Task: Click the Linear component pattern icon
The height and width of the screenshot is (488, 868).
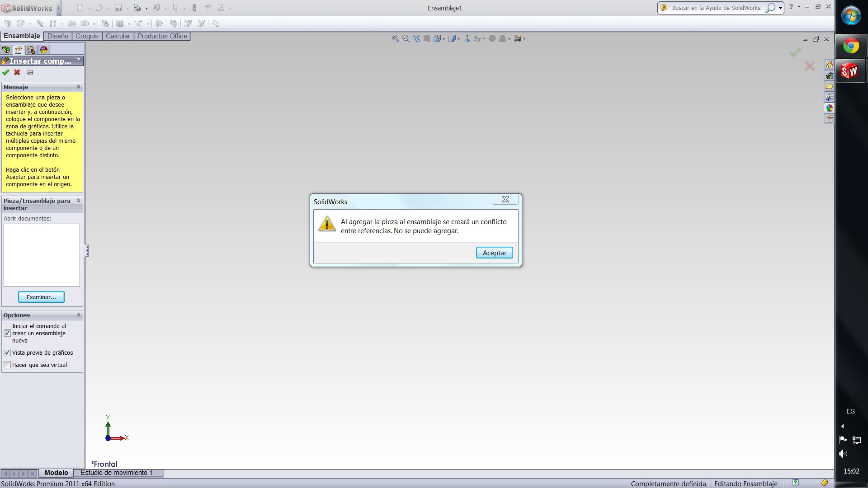Action: [x=53, y=23]
